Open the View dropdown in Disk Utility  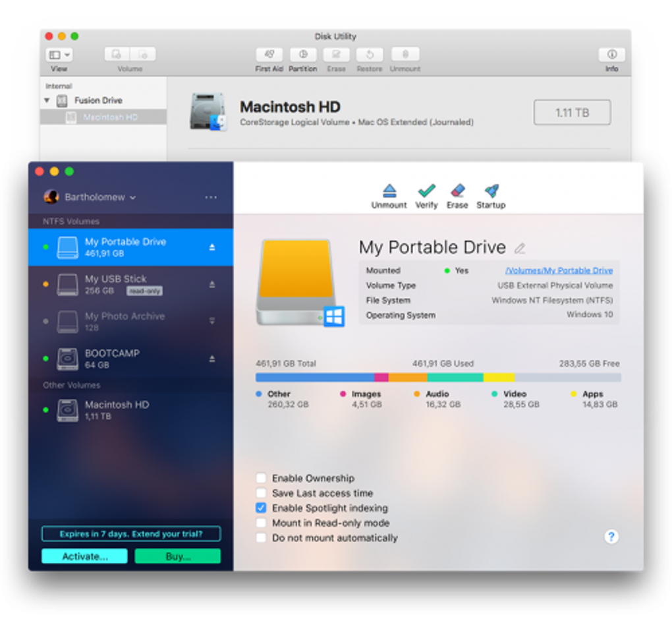click(59, 55)
